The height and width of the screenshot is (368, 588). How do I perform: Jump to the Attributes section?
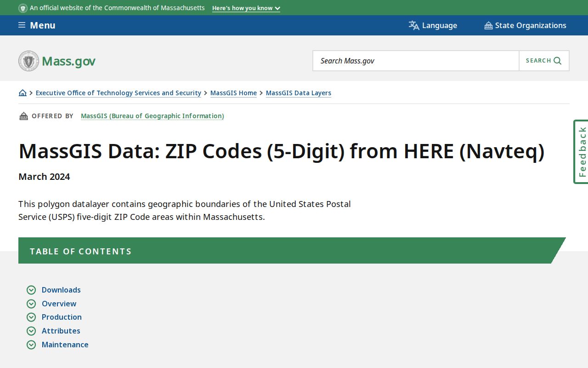tap(61, 331)
